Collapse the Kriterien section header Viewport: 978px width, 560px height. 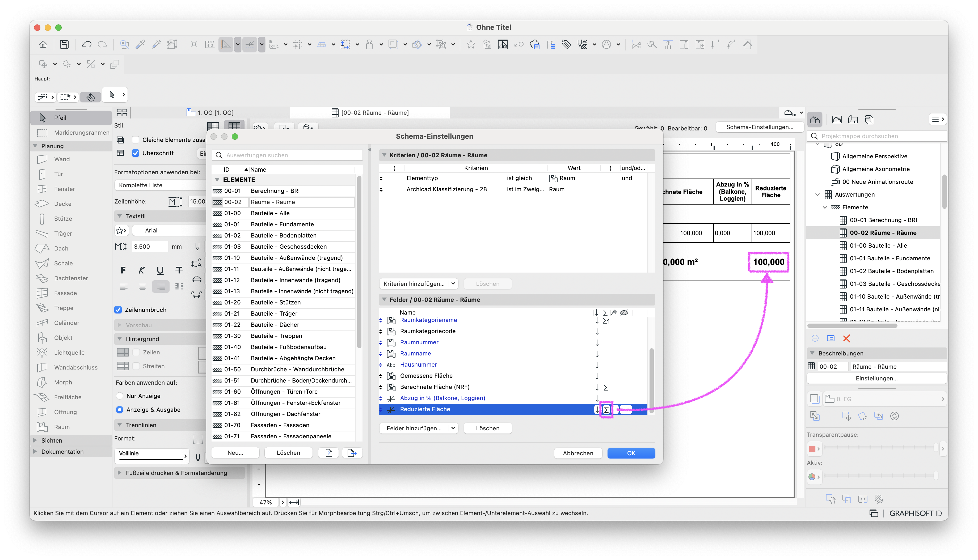point(384,155)
